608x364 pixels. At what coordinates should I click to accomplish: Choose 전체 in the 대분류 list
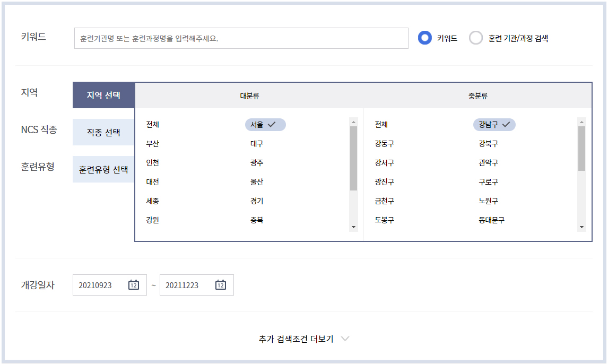coord(152,125)
